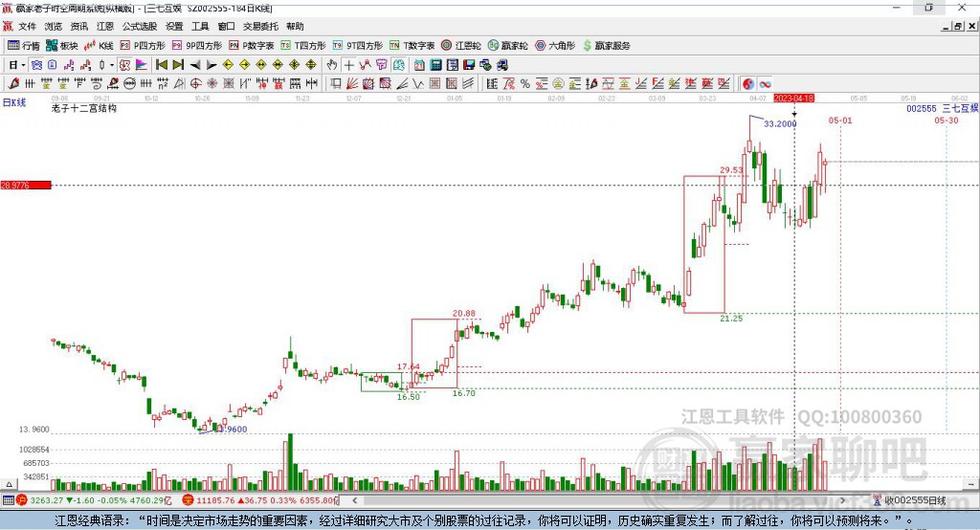Click the zigzag line tool icon

coord(417,84)
